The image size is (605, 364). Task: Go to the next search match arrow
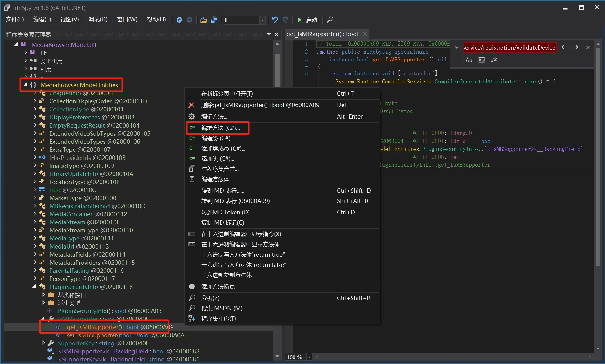pos(576,47)
